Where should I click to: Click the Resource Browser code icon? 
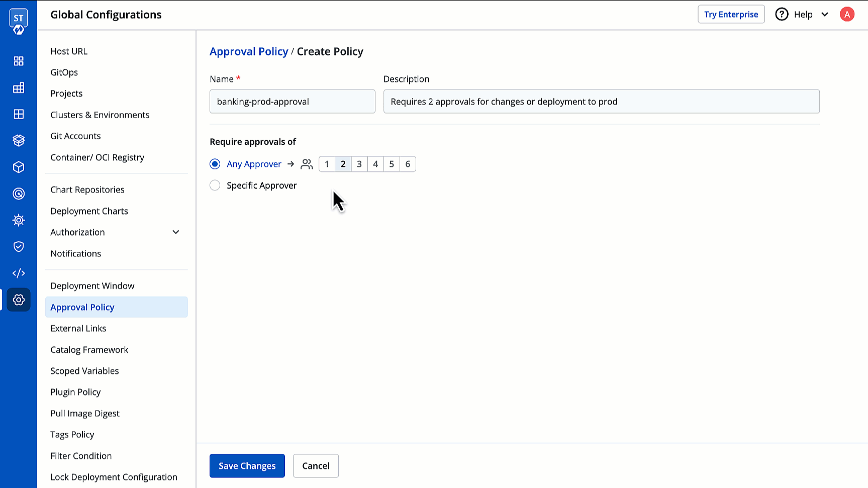(19, 273)
